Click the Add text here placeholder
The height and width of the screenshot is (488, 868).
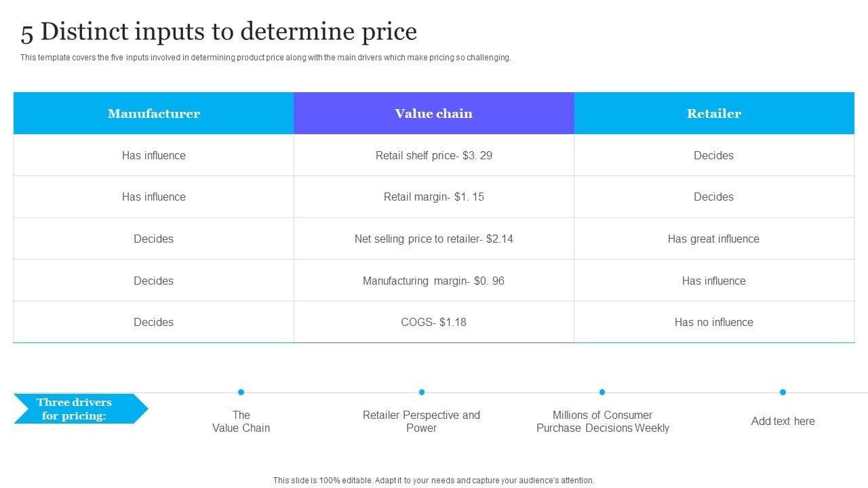[783, 421]
